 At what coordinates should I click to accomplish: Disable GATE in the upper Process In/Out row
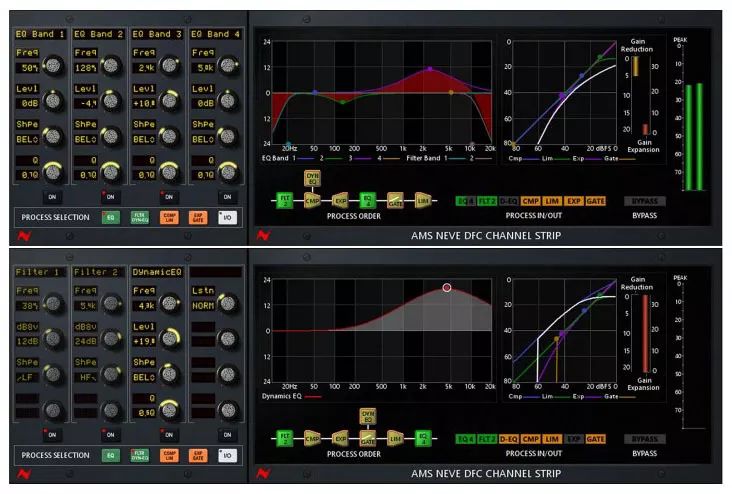tap(595, 201)
